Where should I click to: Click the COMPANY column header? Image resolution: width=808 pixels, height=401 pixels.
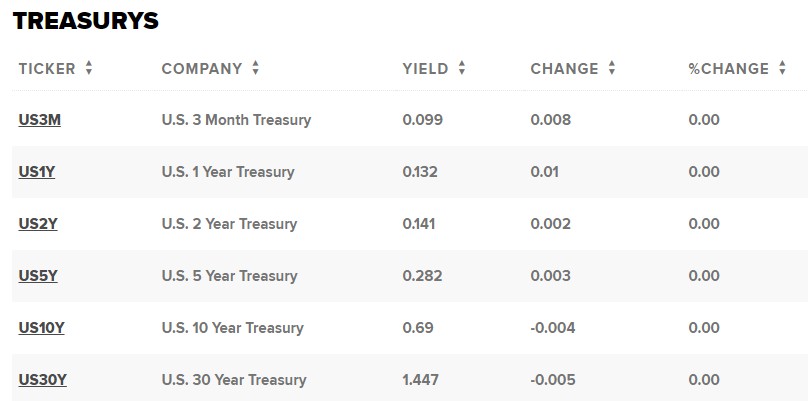(201, 69)
